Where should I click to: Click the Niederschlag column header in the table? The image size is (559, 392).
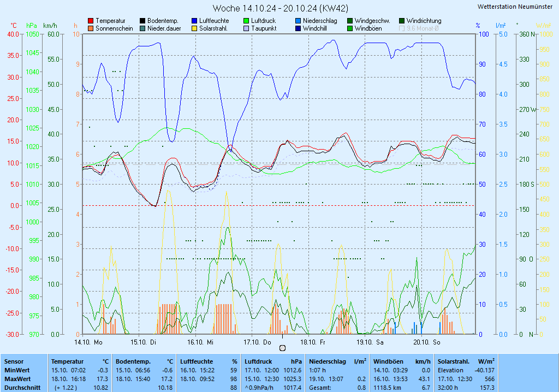[x=328, y=361]
